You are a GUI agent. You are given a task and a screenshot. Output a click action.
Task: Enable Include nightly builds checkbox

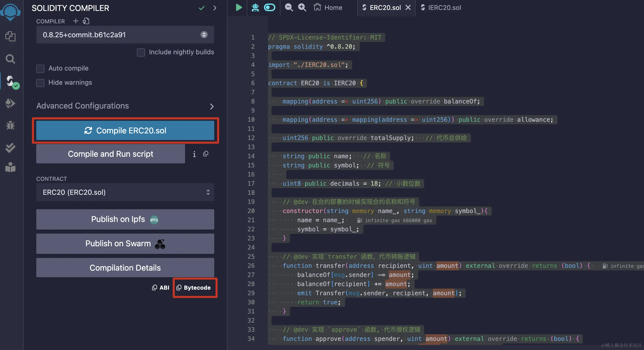[141, 52]
